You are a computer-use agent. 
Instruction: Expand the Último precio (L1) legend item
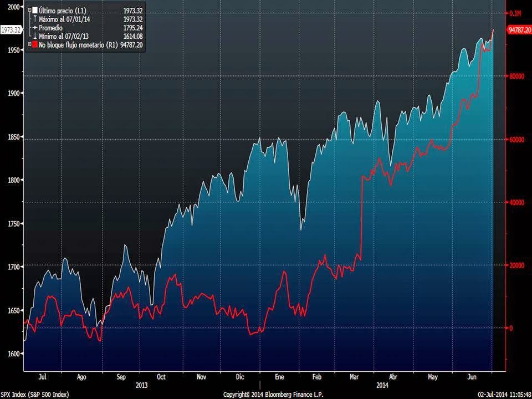[29, 9]
